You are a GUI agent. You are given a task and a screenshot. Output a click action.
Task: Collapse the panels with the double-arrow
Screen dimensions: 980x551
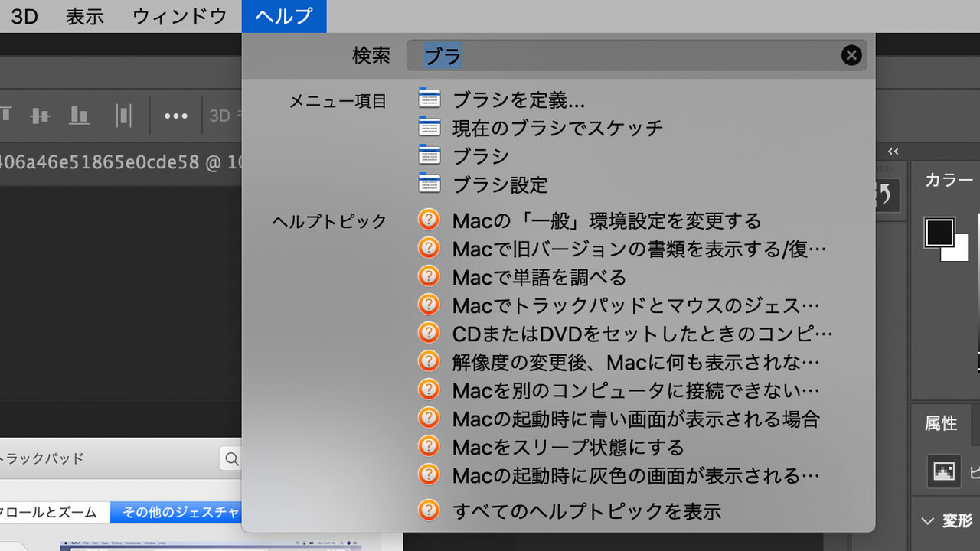coord(893,152)
